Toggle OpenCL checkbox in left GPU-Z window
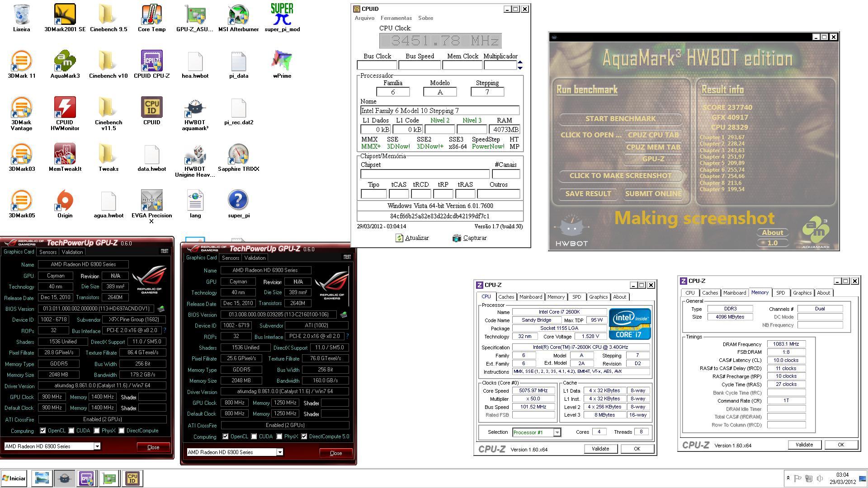Viewport: 868px width, 488px height. coord(43,431)
